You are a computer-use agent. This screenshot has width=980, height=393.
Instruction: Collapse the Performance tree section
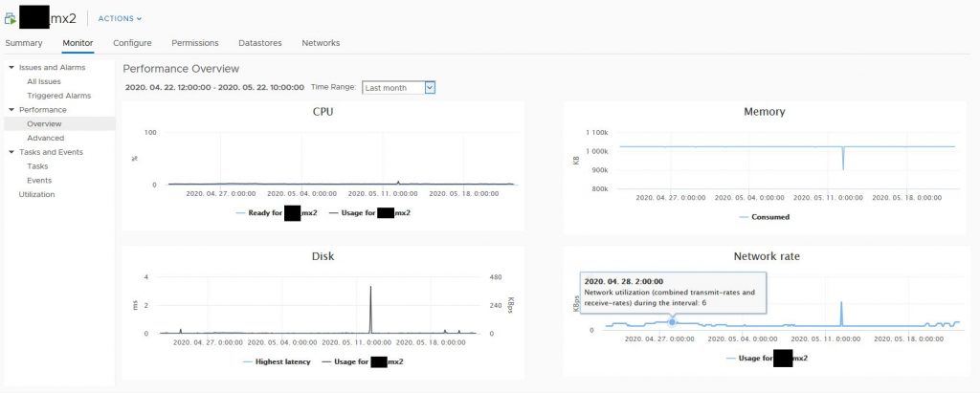coord(11,110)
